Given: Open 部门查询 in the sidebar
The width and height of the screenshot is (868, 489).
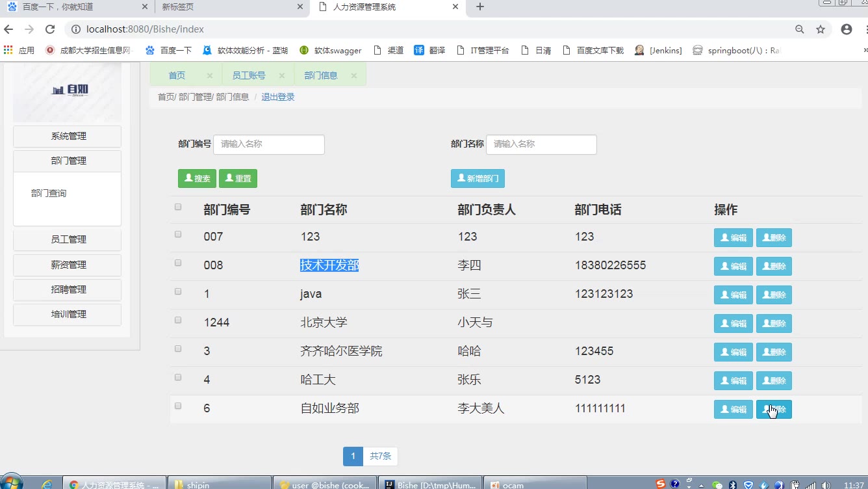Looking at the screenshot, I should point(49,193).
